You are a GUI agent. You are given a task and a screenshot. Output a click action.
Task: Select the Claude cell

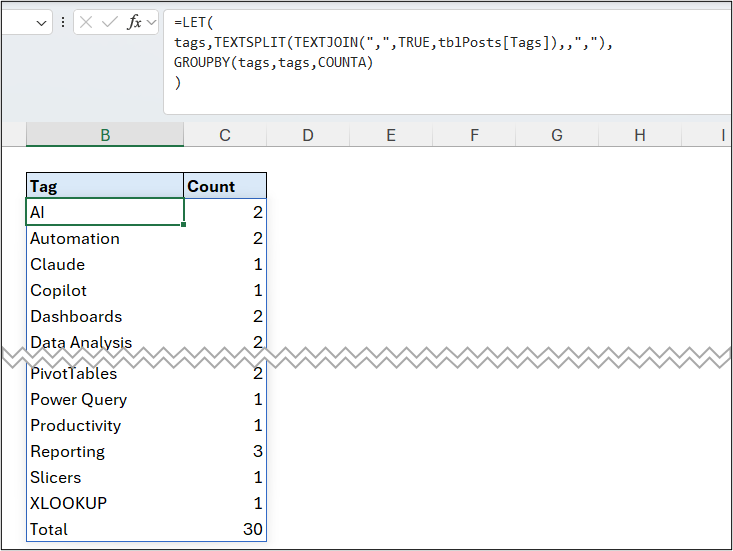click(105, 265)
